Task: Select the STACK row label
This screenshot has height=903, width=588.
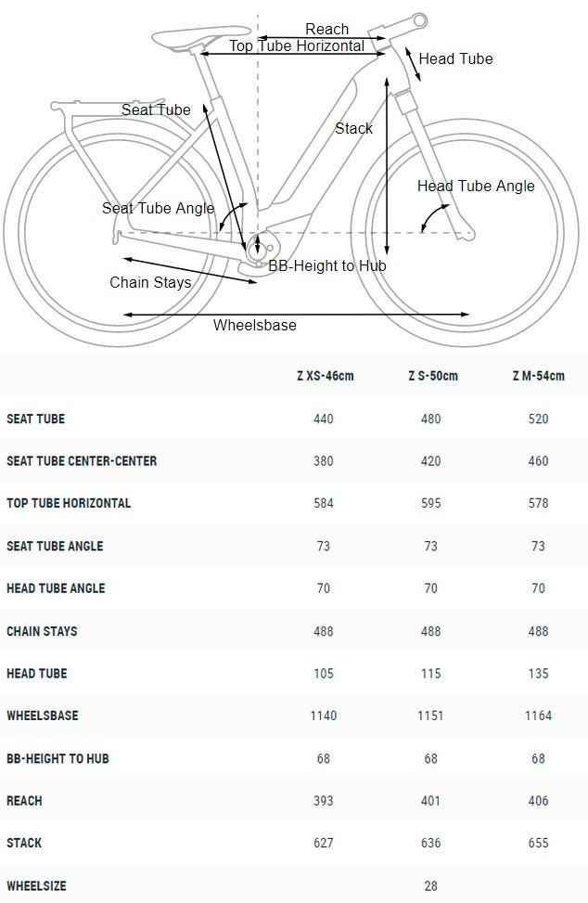Action: (x=24, y=843)
